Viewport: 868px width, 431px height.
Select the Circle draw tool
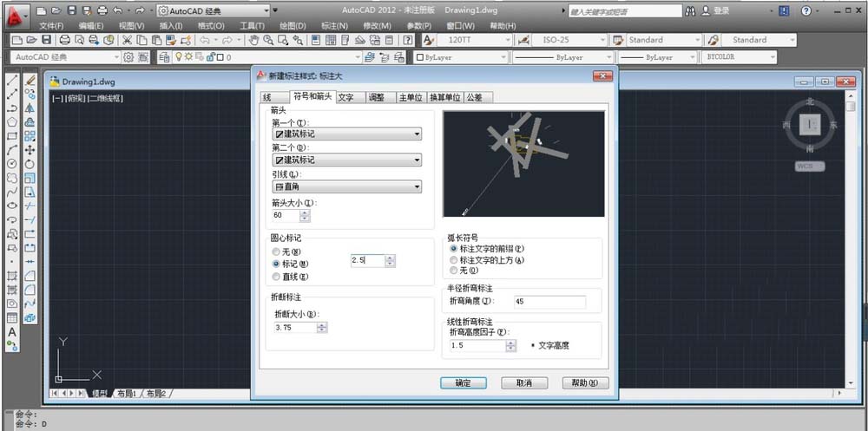point(11,164)
